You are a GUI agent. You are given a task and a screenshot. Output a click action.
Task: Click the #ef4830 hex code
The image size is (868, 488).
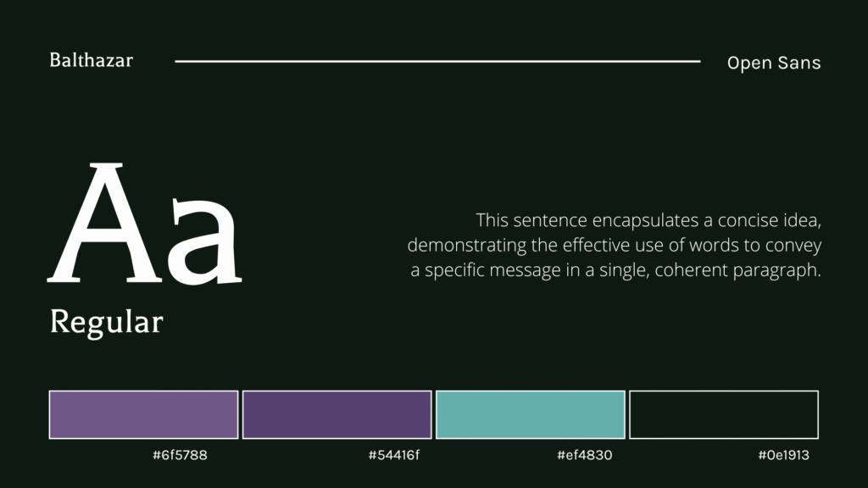pos(584,456)
